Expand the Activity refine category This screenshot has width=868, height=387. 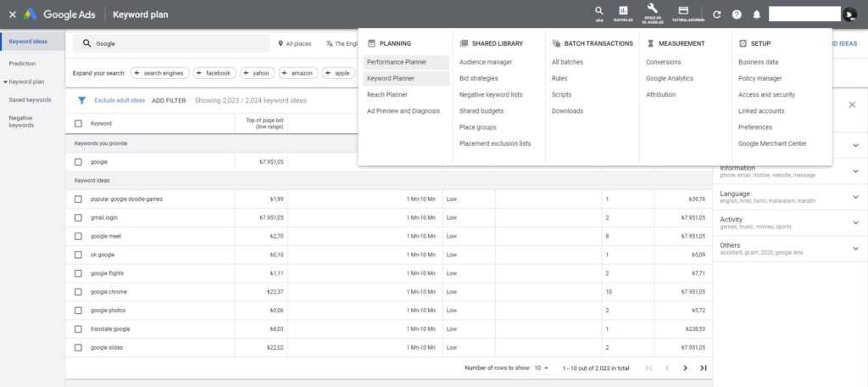856,223
